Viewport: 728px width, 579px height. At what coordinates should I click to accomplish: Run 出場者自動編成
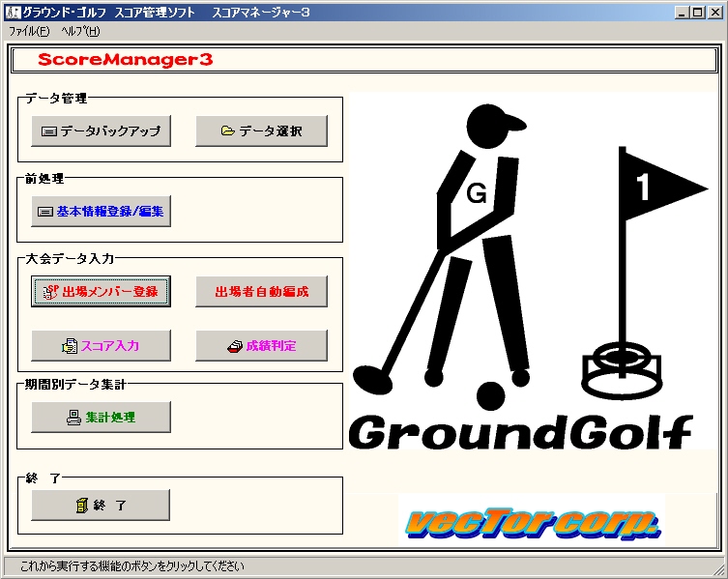pyautogui.click(x=261, y=292)
